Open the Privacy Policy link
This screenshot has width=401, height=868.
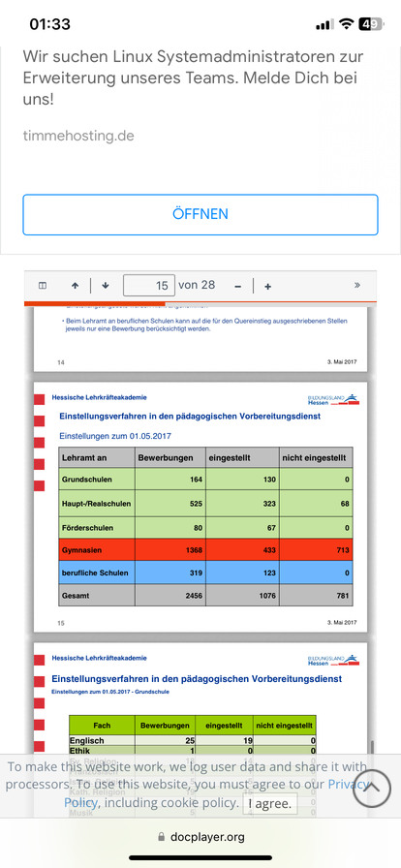tap(216, 793)
